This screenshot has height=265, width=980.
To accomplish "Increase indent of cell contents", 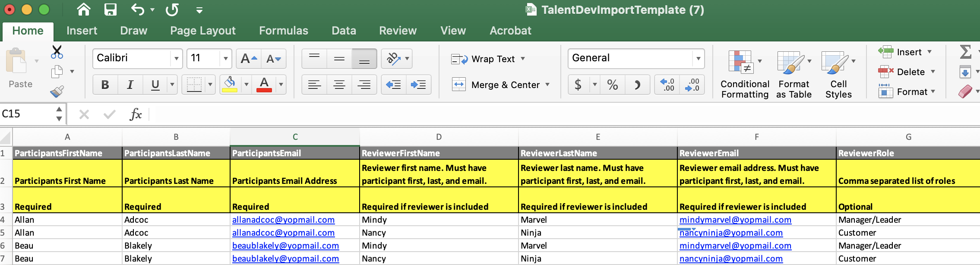I will [418, 85].
